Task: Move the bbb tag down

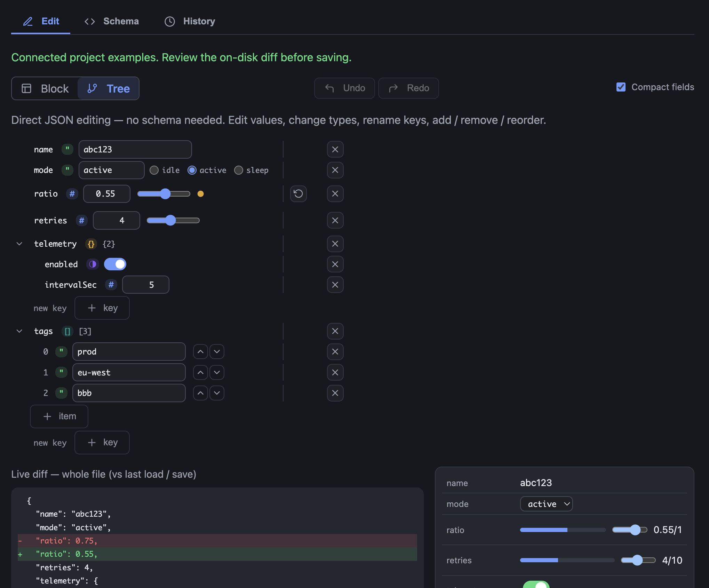Action: pos(217,393)
